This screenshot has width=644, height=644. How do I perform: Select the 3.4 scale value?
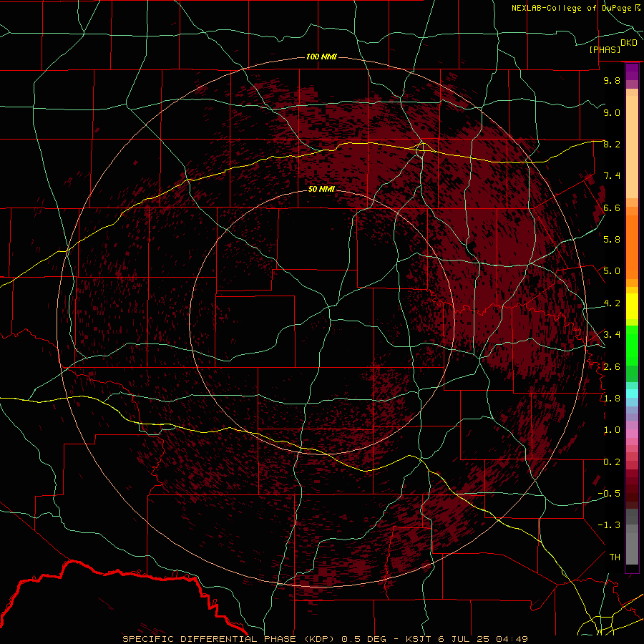click(x=612, y=335)
